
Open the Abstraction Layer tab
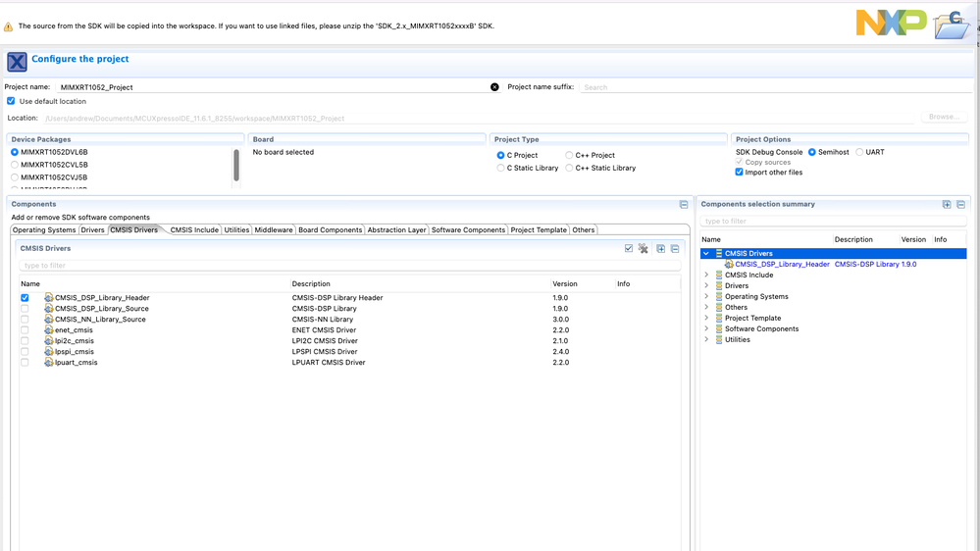point(397,229)
